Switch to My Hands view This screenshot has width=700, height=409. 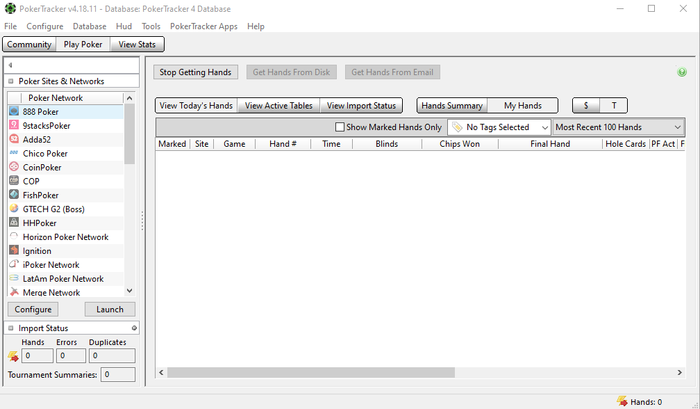coord(523,106)
